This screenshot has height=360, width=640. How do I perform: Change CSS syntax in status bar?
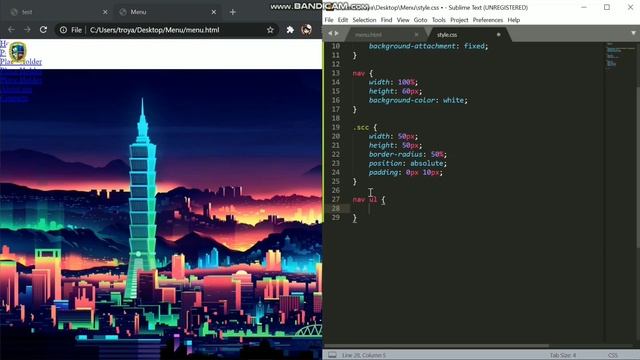(x=612, y=355)
